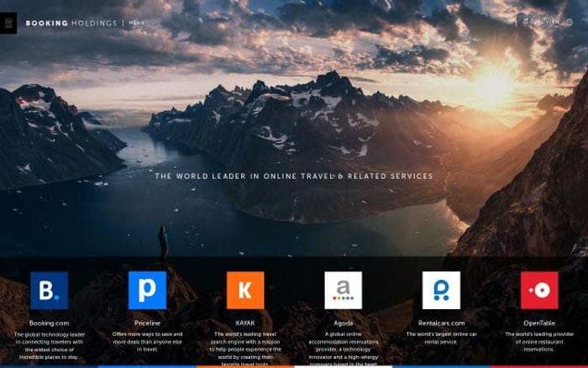This screenshot has height=368, width=588.
Task: Click text 'The world's largest online car rental service'
Action: pyautogui.click(x=441, y=338)
